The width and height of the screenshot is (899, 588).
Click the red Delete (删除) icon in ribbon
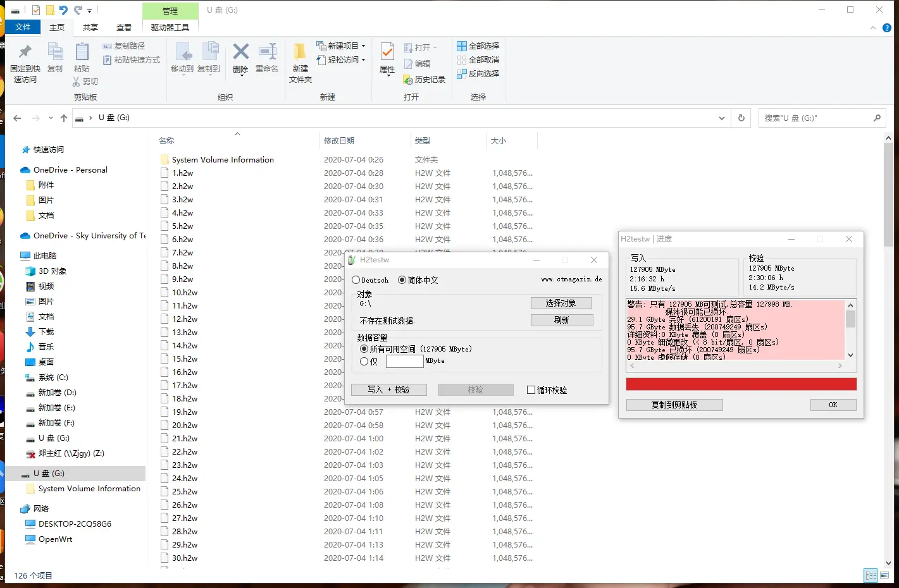pyautogui.click(x=240, y=52)
